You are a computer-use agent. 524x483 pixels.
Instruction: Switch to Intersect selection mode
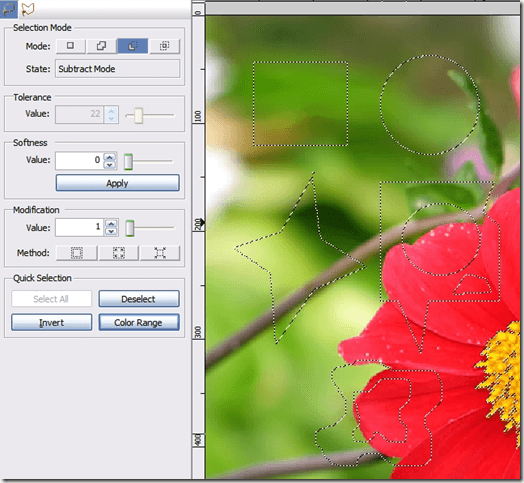click(164, 46)
